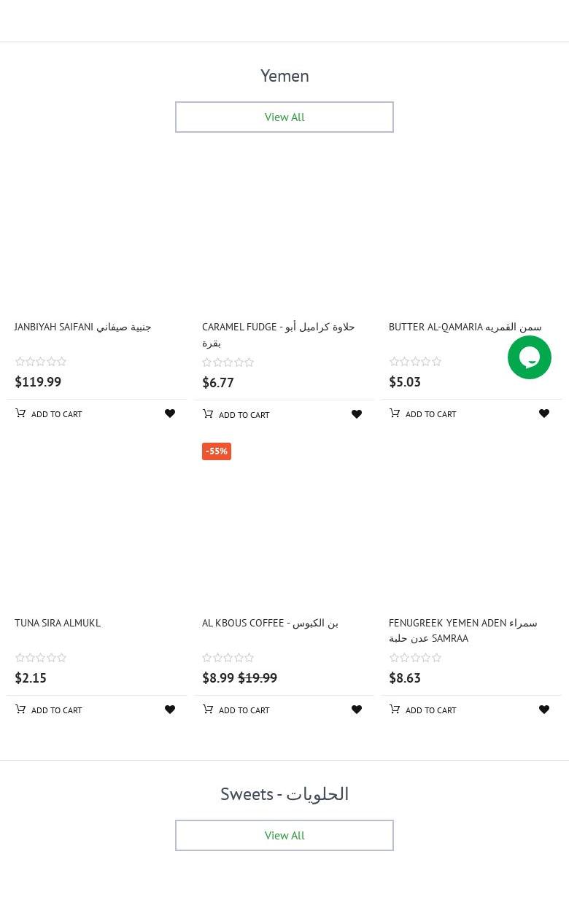Click View All under Sweets section

(x=284, y=835)
